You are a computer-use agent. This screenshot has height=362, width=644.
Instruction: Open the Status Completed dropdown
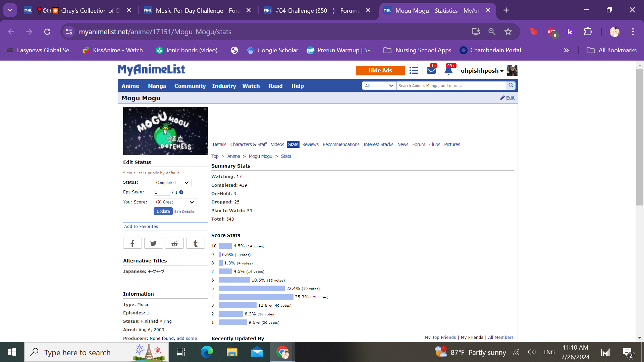(x=172, y=183)
